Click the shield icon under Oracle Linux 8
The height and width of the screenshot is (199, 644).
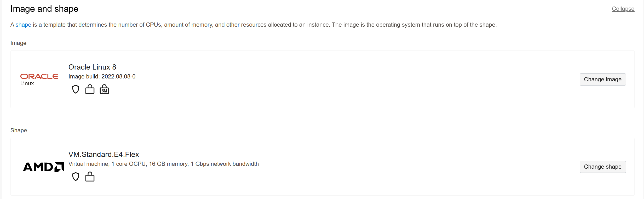pos(76,89)
